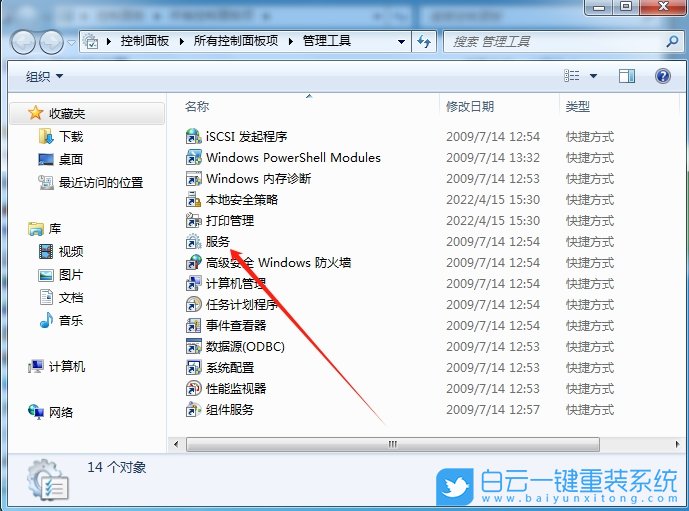The width and height of the screenshot is (689, 511).
Task: Click the 事件查看器 file name
Action: 236,326
